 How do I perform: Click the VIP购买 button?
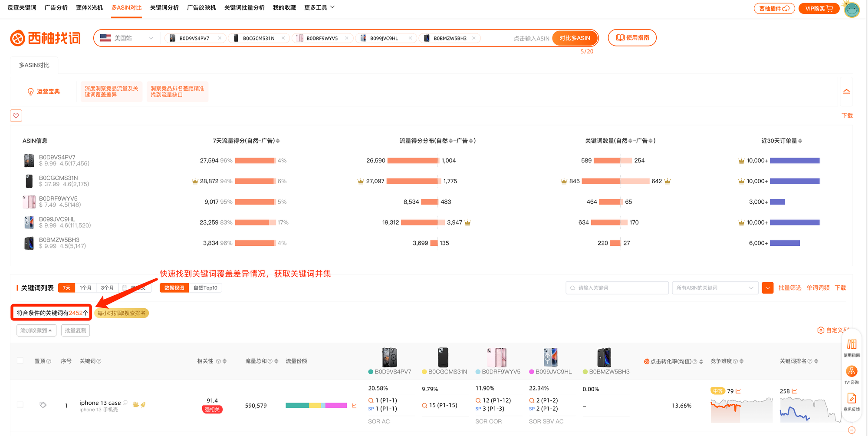(819, 9)
